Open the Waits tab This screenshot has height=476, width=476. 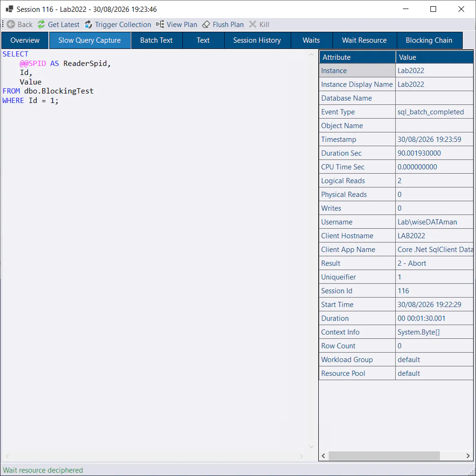coord(311,40)
